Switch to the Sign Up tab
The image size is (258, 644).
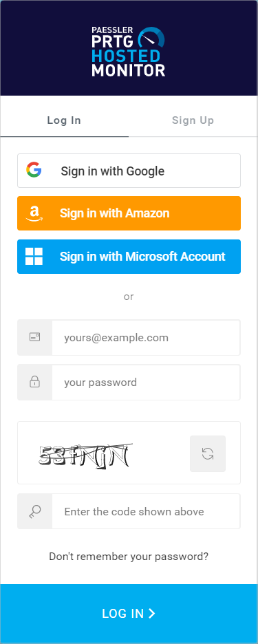click(x=193, y=120)
